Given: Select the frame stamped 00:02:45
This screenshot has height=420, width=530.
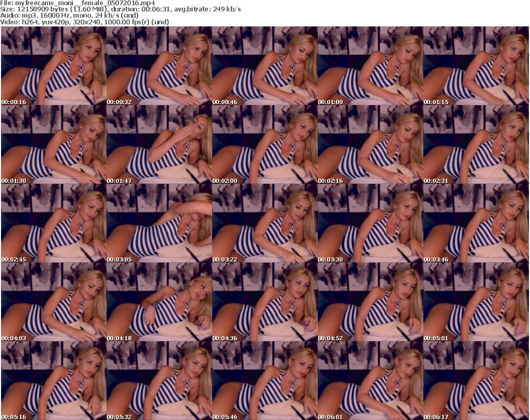Looking at the screenshot, I should click(54, 224).
